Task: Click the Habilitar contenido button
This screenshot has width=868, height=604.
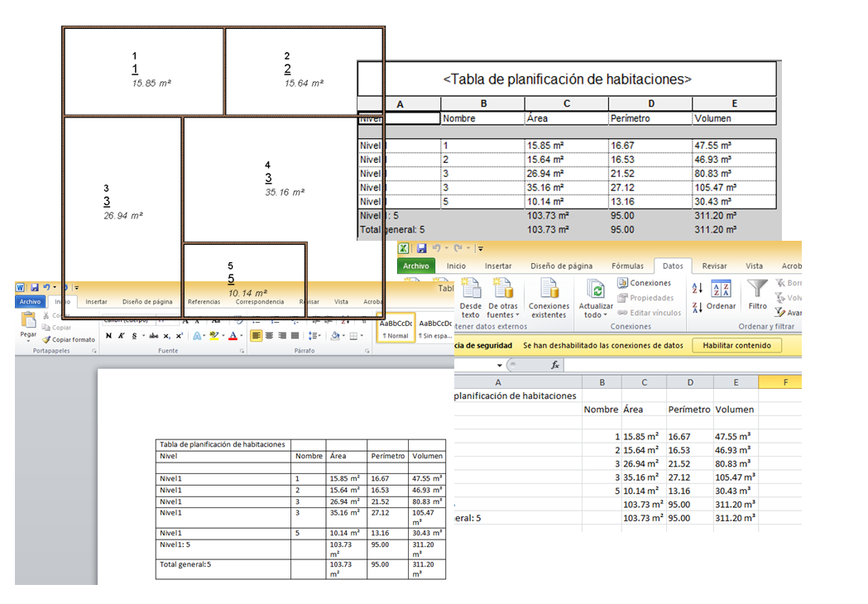Action: pyautogui.click(x=736, y=346)
